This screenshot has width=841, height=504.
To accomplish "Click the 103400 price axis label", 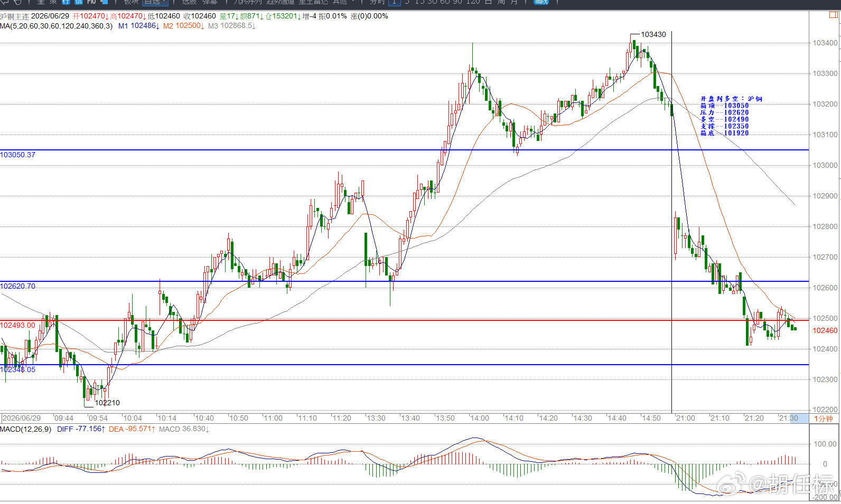I will coord(825,43).
